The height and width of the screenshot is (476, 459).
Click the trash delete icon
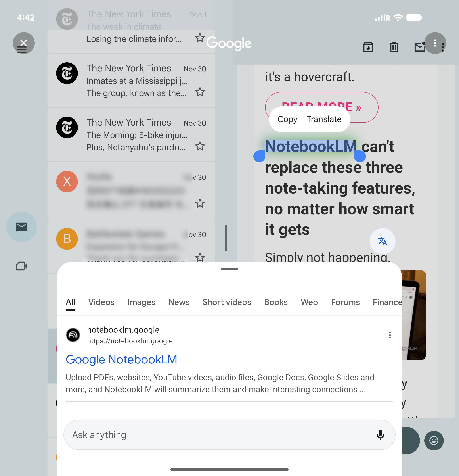point(394,47)
